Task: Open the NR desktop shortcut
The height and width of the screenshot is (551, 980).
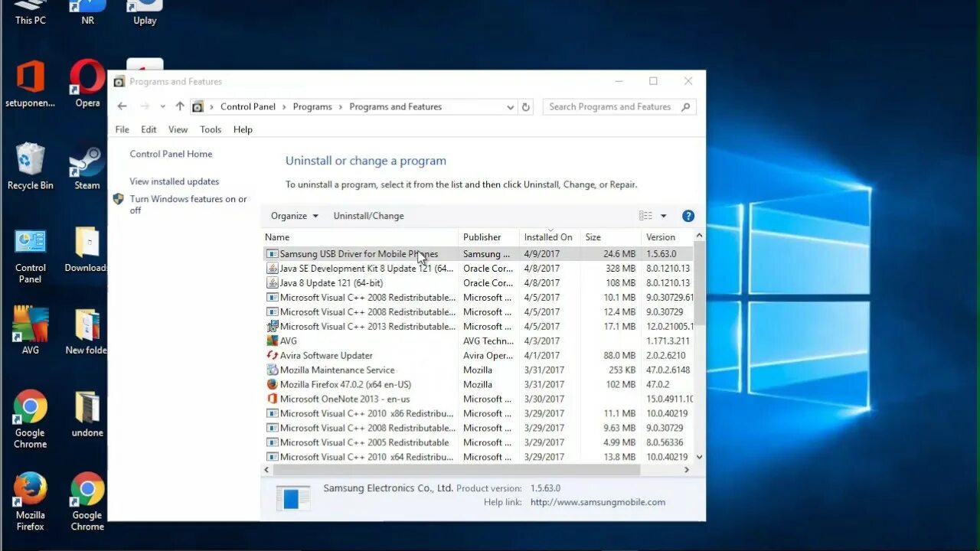Action: (87, 13)
